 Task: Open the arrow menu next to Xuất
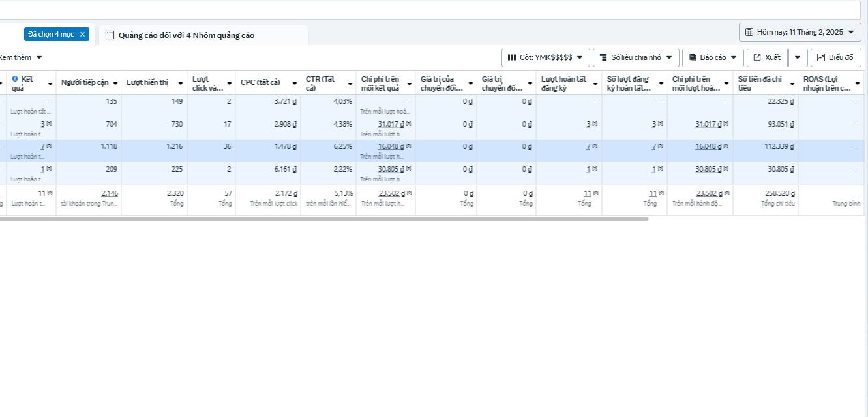(x=798, y=57)
